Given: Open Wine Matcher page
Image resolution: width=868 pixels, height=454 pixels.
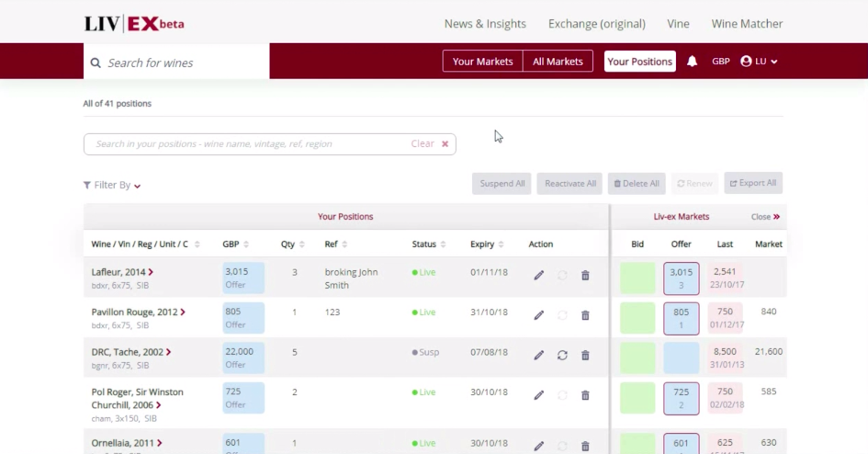Looking at the screenshot, I should (747, 24).
